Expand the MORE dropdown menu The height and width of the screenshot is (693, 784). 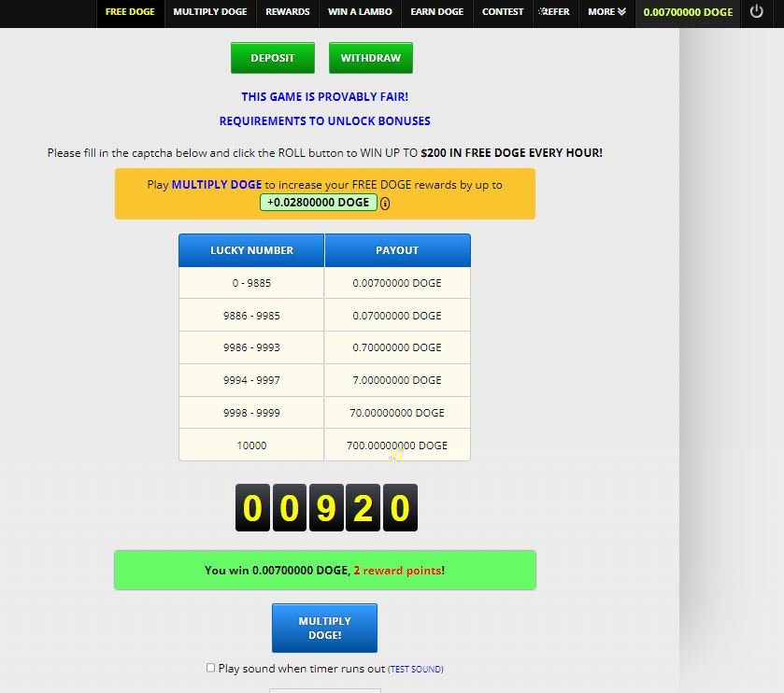(x=606, y=12)
